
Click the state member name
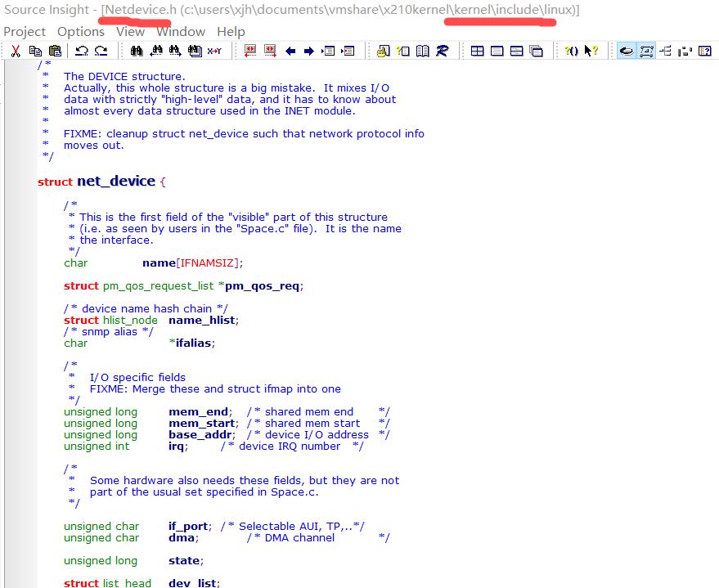click(184, 561)
